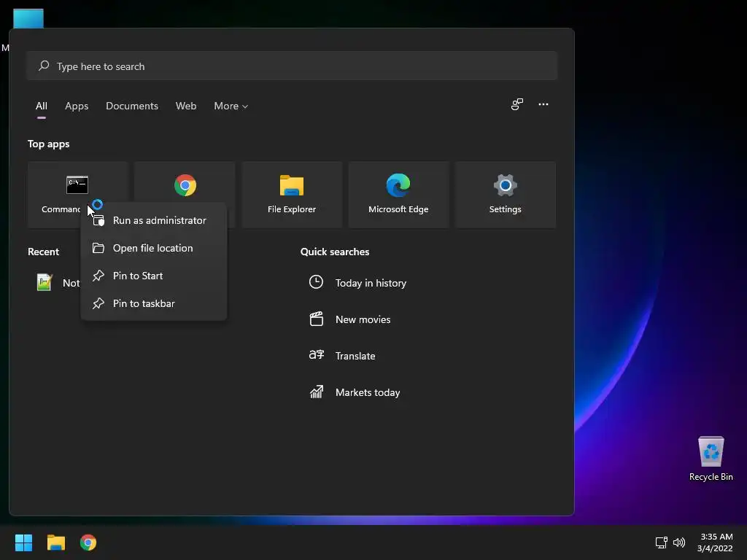Screen dimensions: 747x560
Task: Select Run as administrator
Action: coord(154,220)
